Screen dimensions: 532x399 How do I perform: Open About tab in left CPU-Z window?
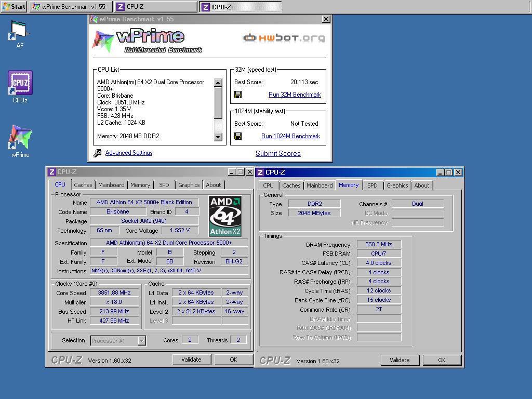tap(214, 185)
